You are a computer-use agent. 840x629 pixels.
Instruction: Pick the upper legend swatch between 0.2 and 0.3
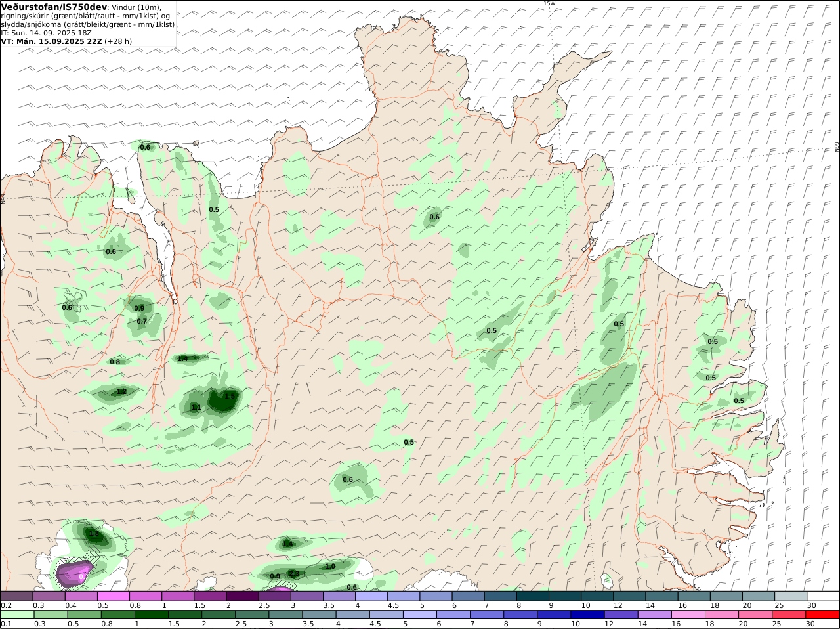16,596
